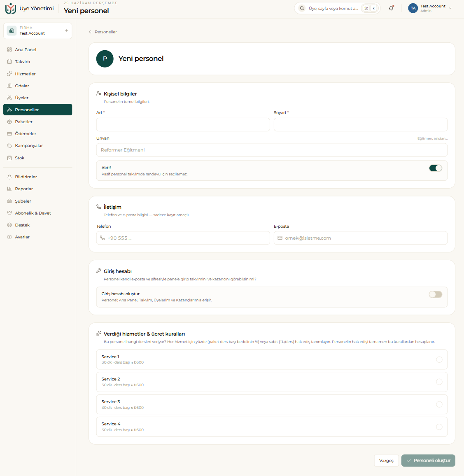The height and width of the screenshot is (476, 464).
Task: Click the key icon beside Giriş hesabı
Action: (x=99, y=271)
